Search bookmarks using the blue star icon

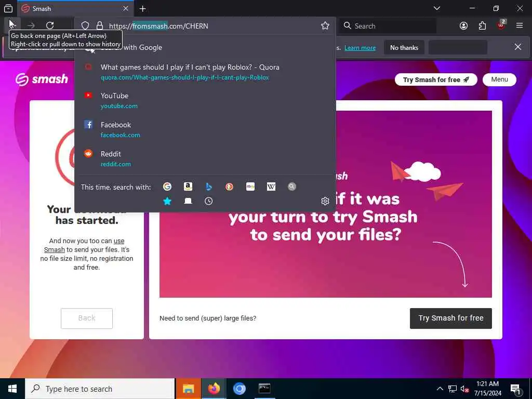(167, 201)
